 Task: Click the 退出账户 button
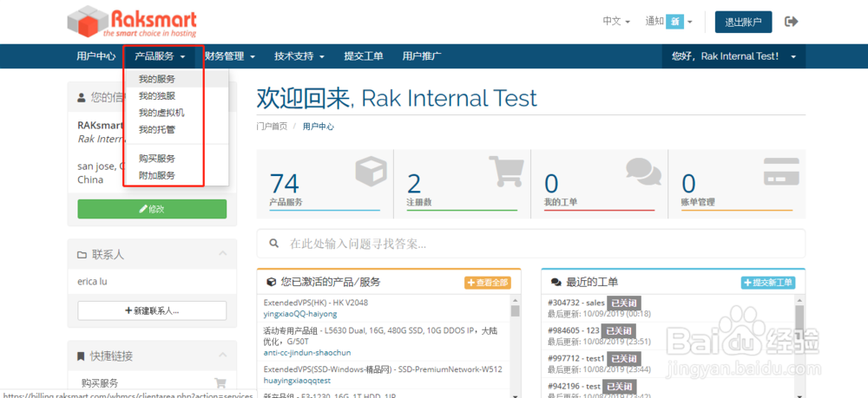click(744, 23)
